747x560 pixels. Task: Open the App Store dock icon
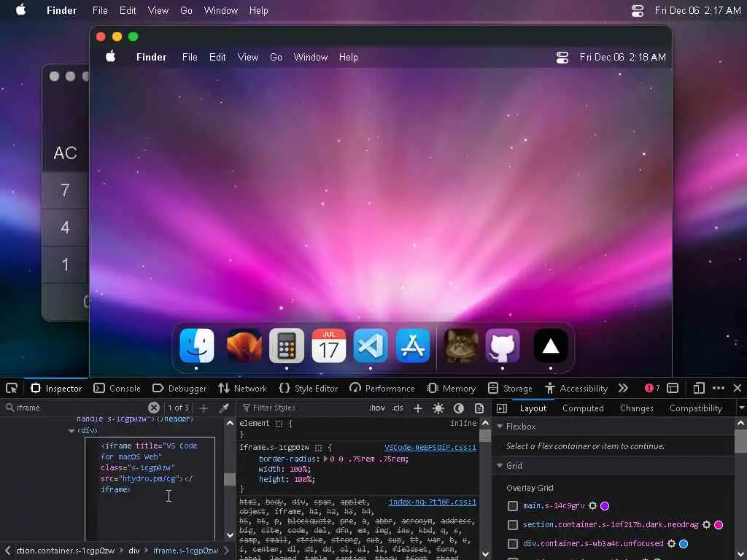coord(413,346)
